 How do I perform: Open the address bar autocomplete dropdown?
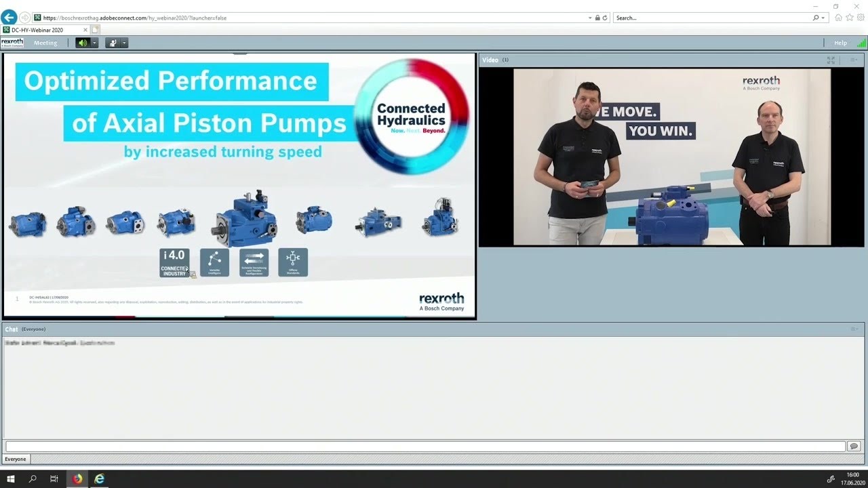coord(590,18)
